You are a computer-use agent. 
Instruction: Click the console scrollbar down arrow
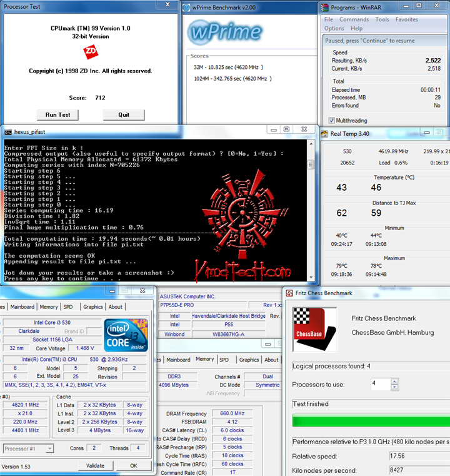(x=311, y=278)
